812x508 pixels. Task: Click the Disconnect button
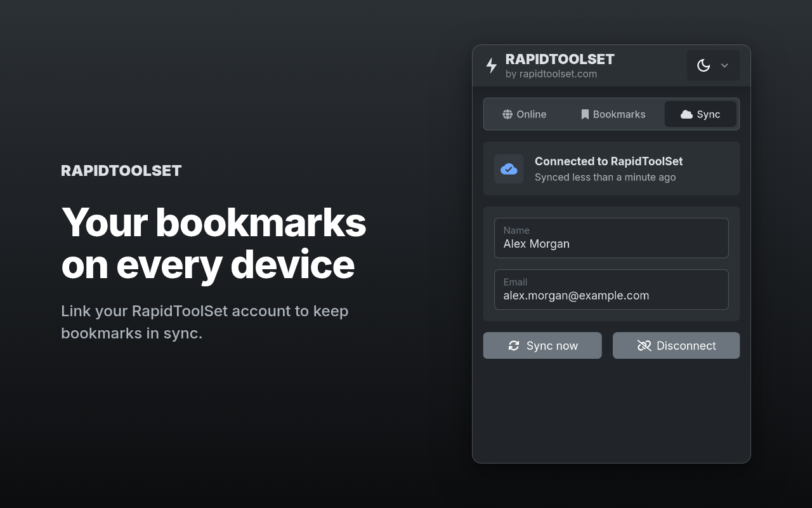pyautogui.click(x=676, y=345)
